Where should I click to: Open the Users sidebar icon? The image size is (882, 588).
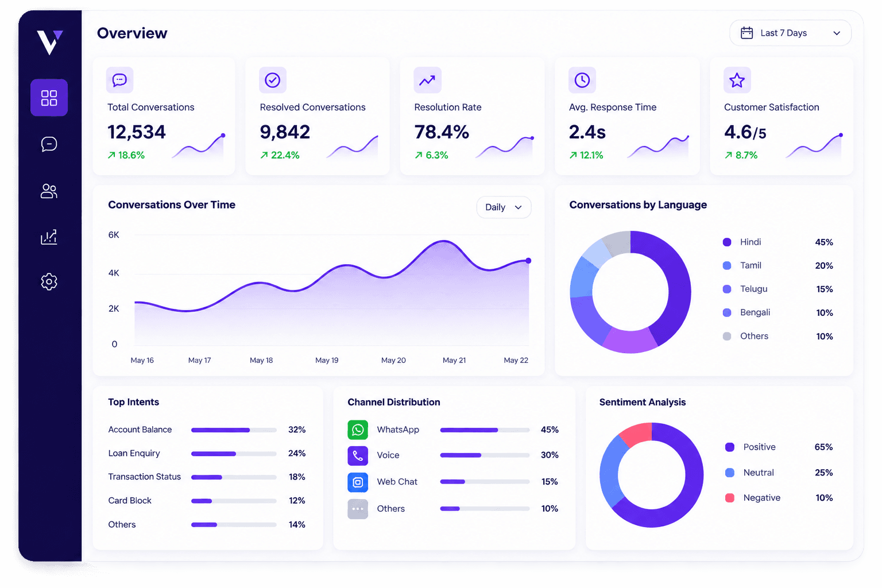click(49, 191)
